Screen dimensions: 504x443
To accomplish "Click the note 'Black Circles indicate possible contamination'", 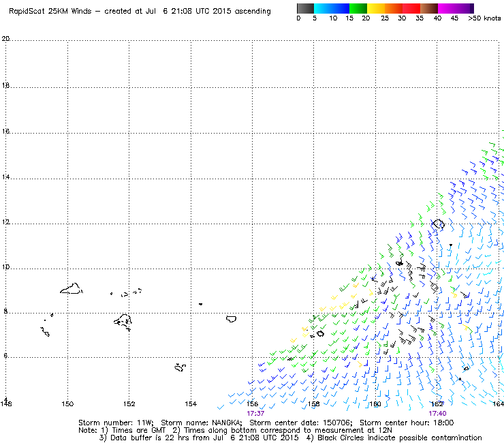I will coord(400,438).
